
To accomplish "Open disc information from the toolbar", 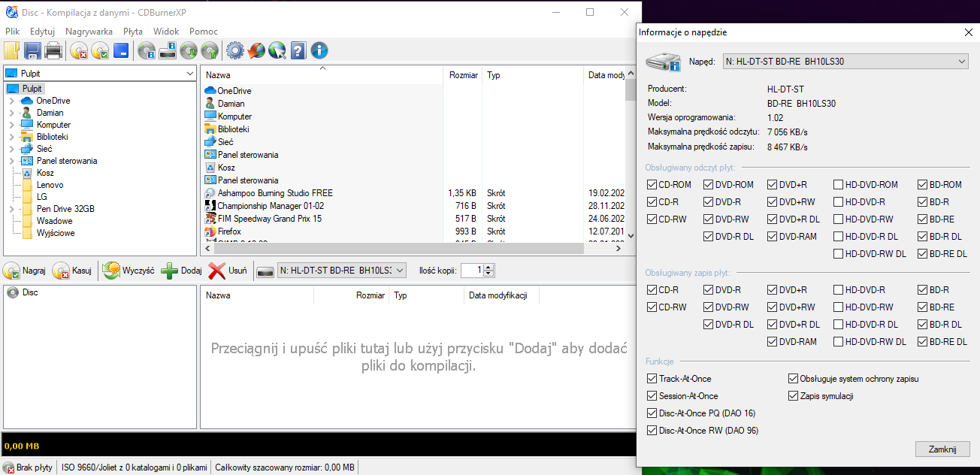I will point(147,51).
